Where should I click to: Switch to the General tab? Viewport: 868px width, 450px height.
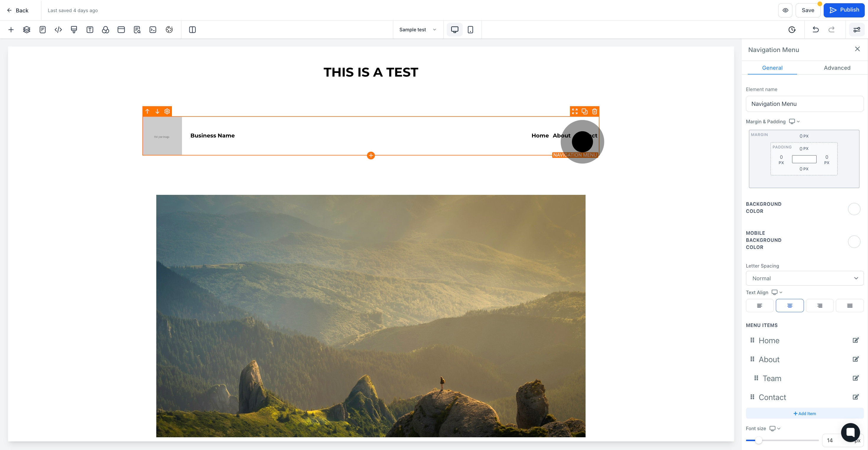click(x=772, y=68)
